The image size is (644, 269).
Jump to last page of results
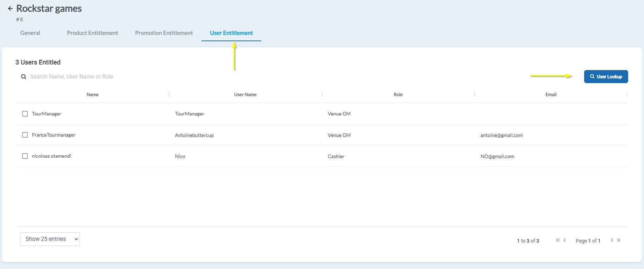[618, 240]
